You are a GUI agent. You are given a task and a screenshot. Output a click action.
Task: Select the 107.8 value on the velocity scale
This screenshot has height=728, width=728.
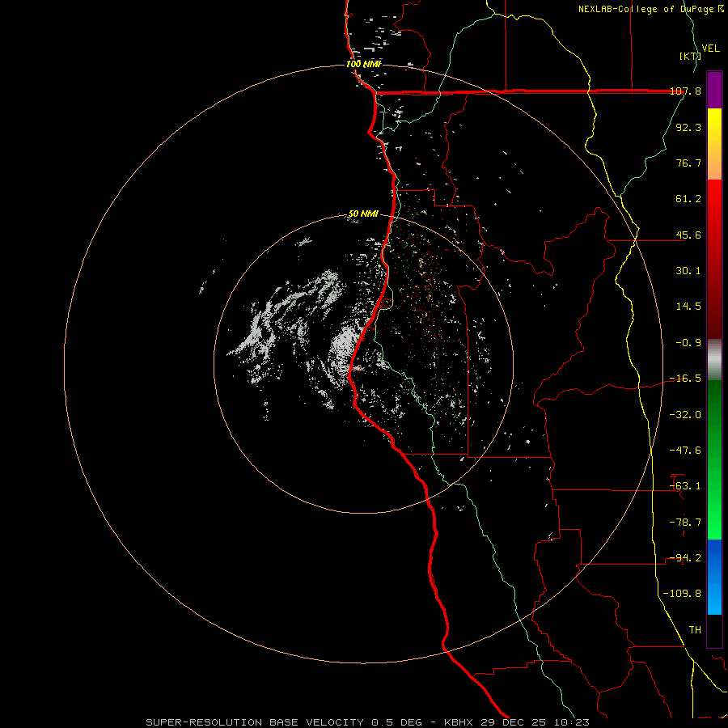click(x=685, y=91)
